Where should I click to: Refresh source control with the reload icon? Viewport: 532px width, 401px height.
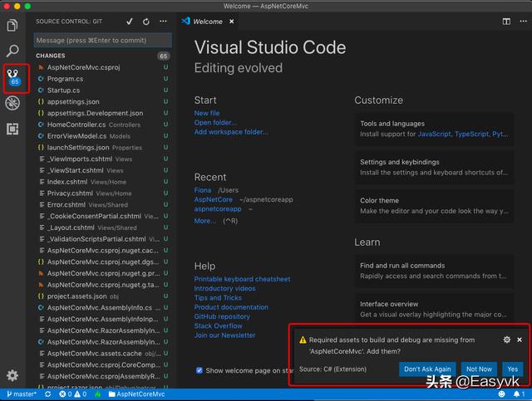146,22
